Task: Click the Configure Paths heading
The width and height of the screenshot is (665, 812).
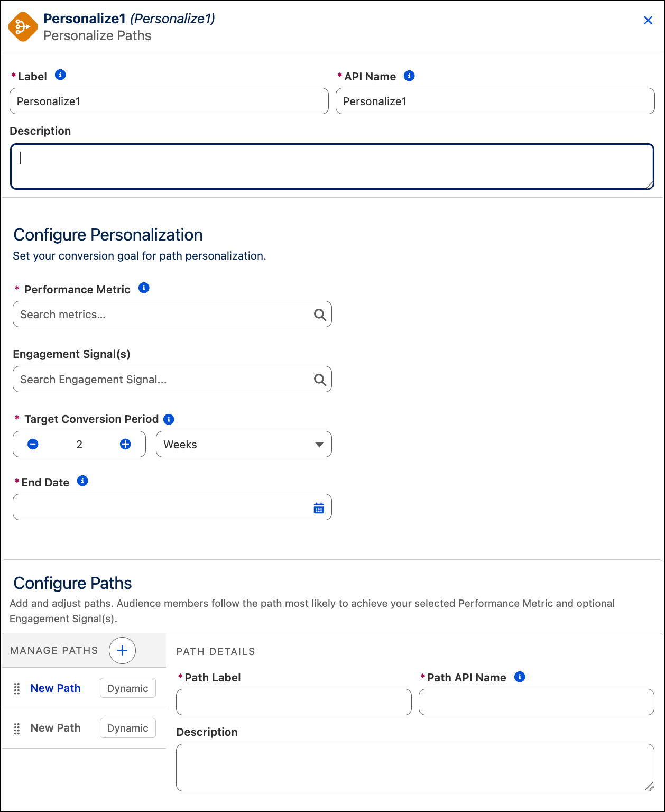Action: pos(72,583)
